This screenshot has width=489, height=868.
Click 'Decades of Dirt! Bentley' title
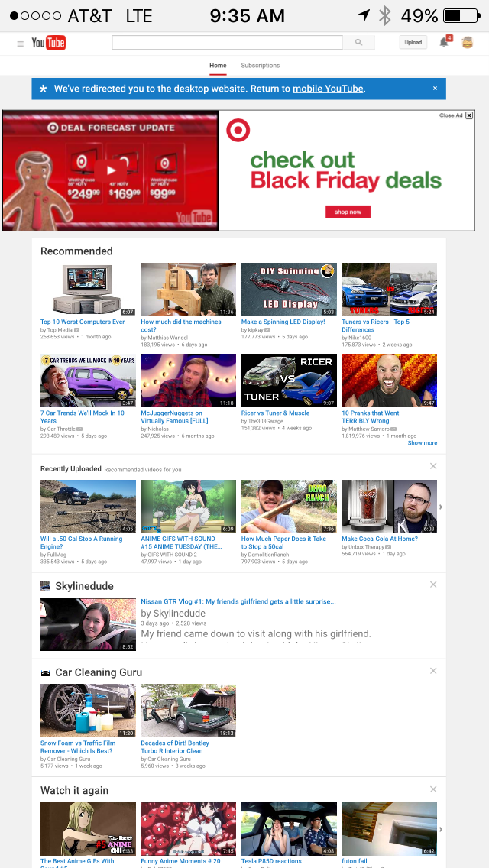click(x=175, y=747)
